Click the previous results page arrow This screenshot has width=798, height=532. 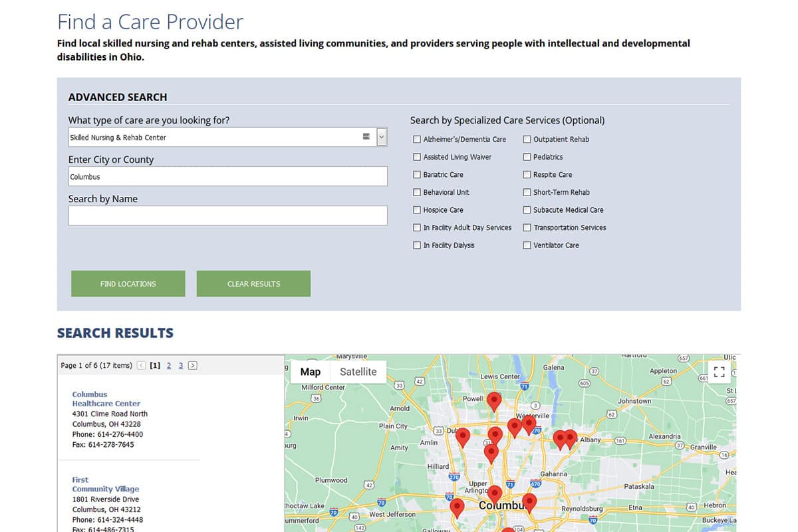click(x=141, y=365)
